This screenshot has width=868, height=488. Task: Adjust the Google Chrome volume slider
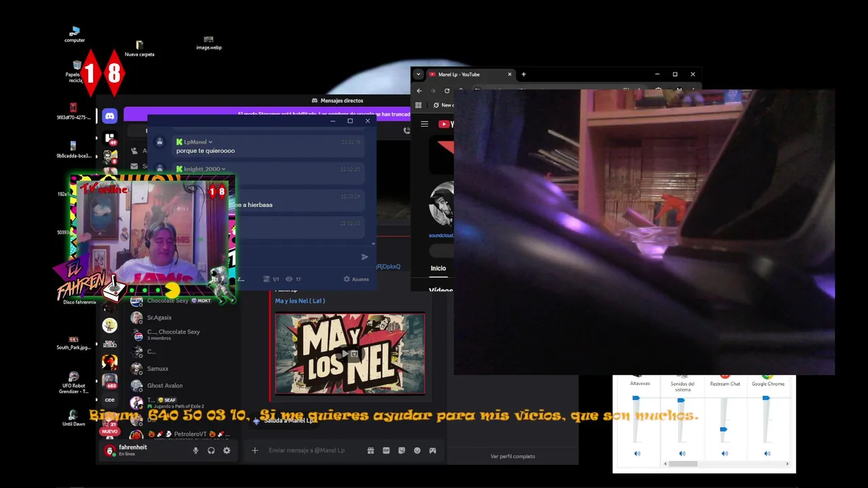[x=766, y=399]
